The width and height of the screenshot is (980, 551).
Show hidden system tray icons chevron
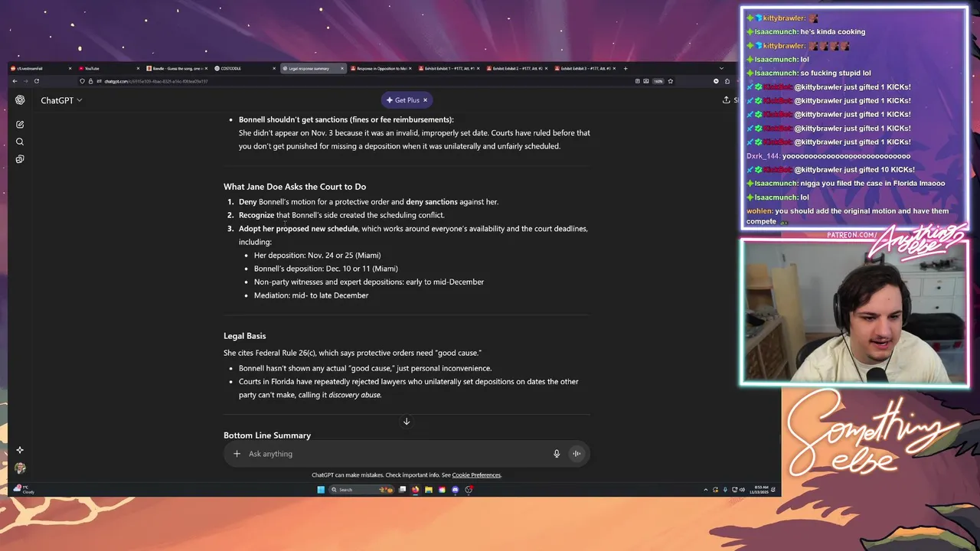click(x=706, y=490)
